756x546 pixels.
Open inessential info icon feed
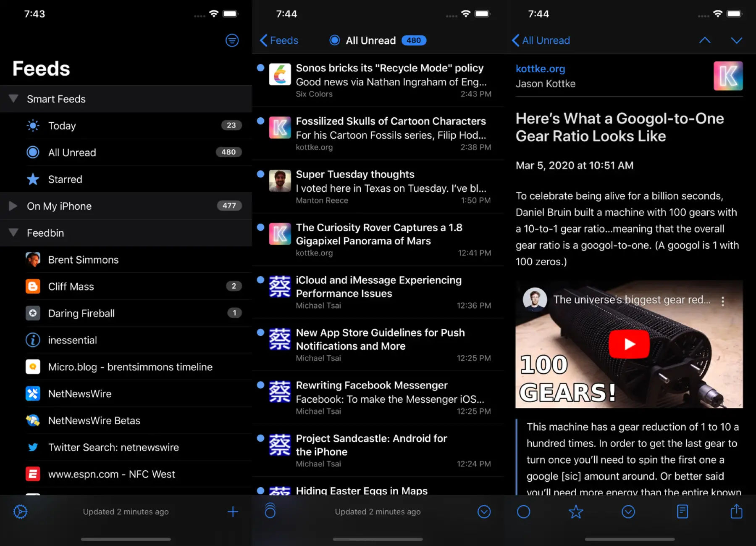coord(33,340)
